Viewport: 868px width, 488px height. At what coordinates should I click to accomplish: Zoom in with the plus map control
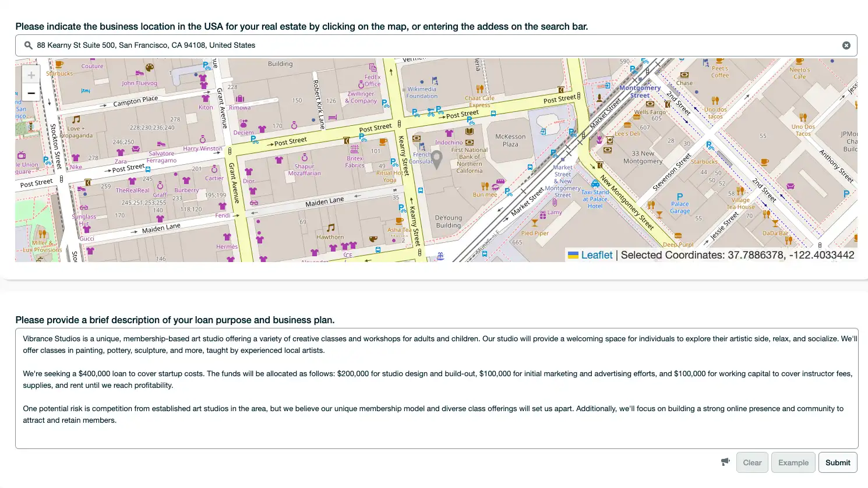[x=31, y=75]
